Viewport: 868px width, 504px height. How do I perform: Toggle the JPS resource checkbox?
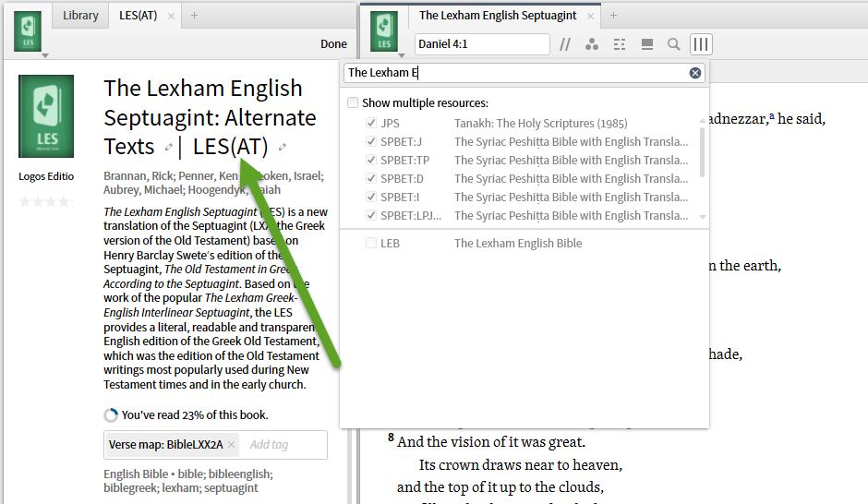371,123
